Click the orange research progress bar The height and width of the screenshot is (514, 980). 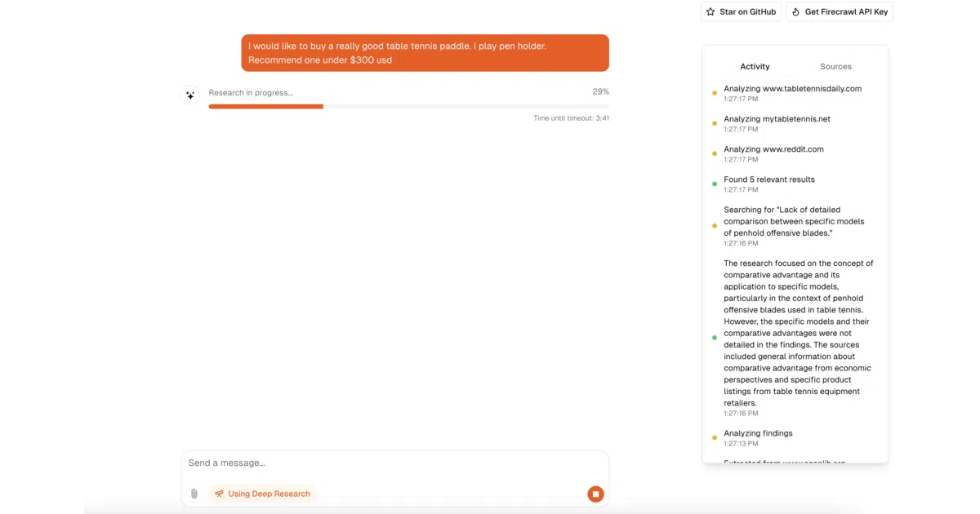(x=408, y=106)
